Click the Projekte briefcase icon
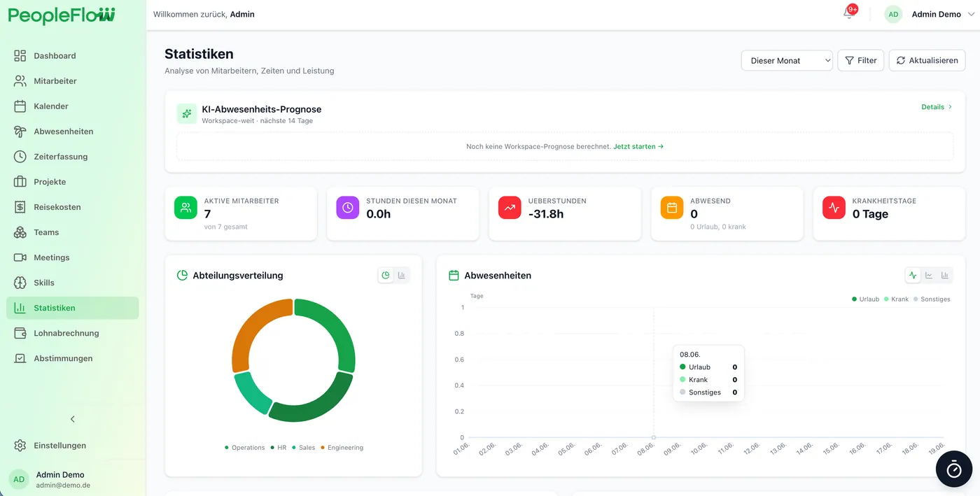 pyautogui.click(x=20, y=182)
